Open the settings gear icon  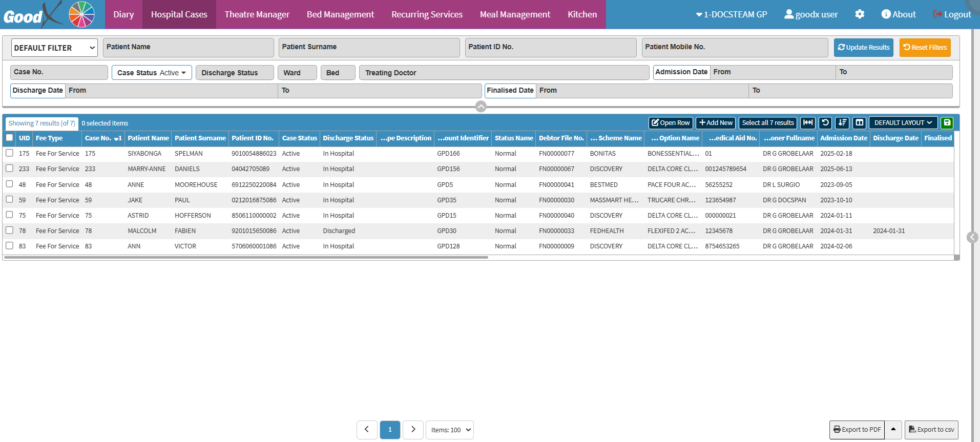click(860, 14)
